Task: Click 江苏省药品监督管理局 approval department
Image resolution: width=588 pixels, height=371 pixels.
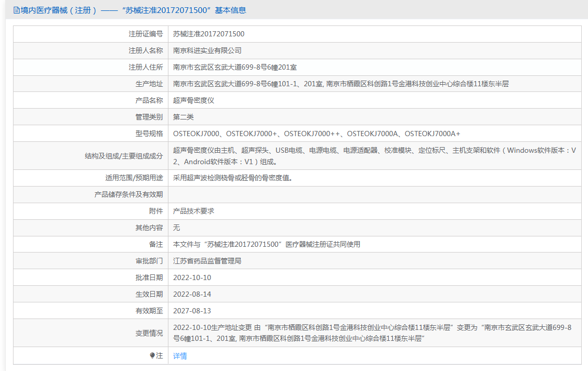Action: click(207, 261)
